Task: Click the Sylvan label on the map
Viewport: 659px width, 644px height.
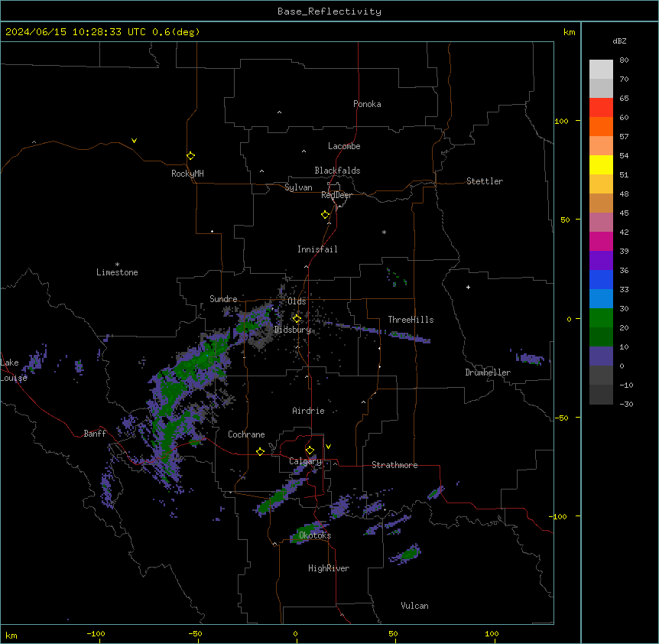Action: 298,187
